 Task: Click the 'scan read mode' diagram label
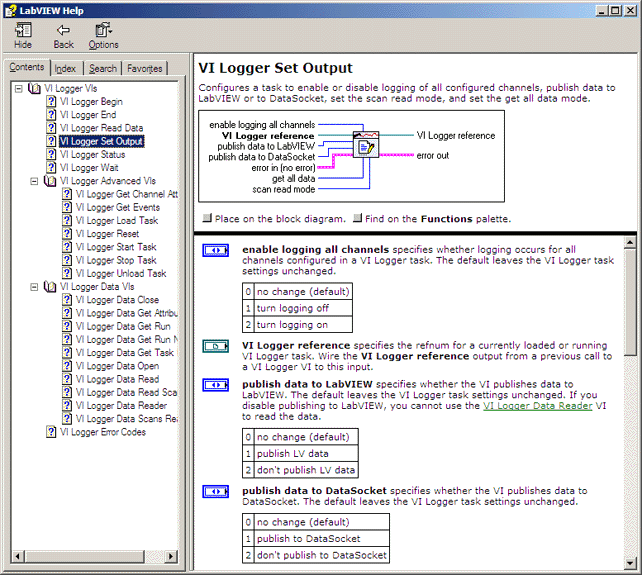coord(284,189)
